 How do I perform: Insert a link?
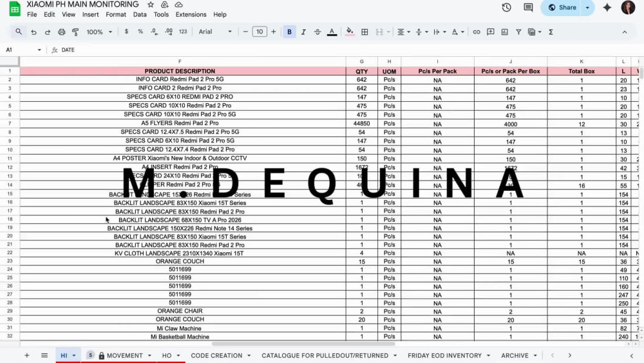(x=477, y=32)
